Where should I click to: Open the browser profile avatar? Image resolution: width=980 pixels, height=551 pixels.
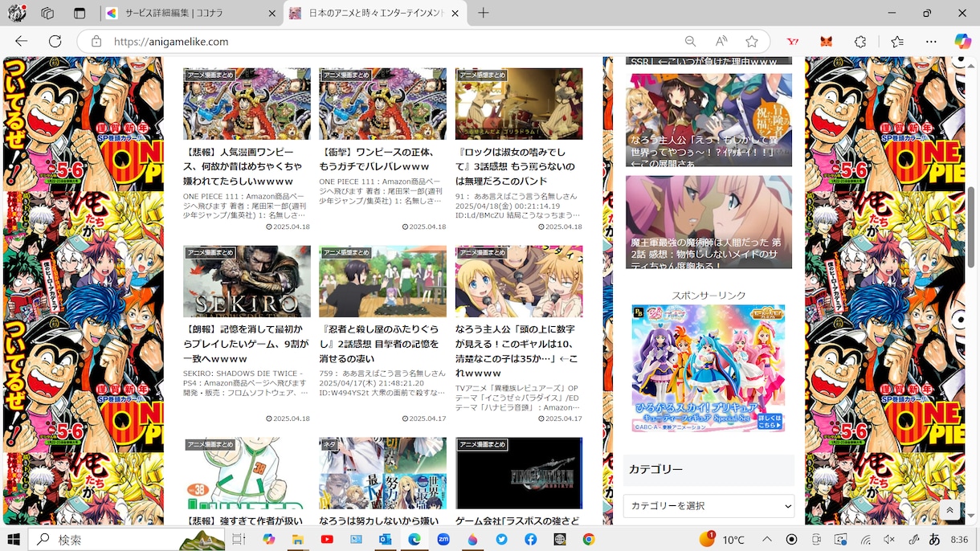coord(17,13)
